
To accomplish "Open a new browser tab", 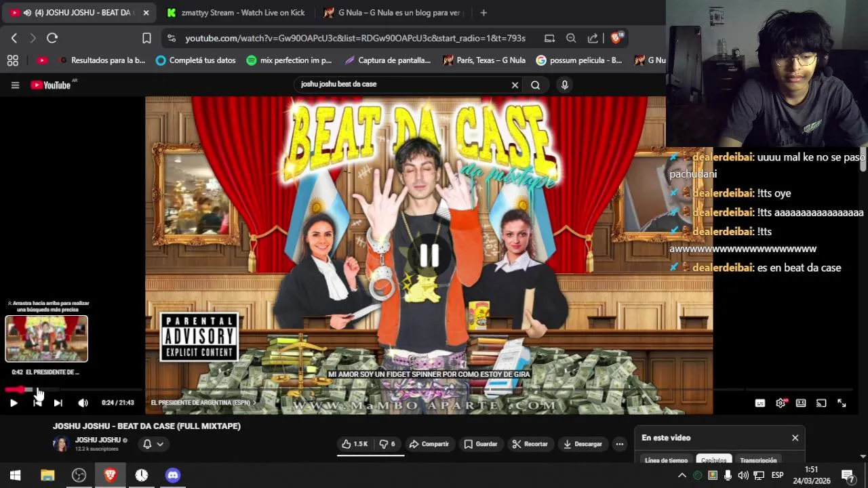I will click(x=484, y=13).
